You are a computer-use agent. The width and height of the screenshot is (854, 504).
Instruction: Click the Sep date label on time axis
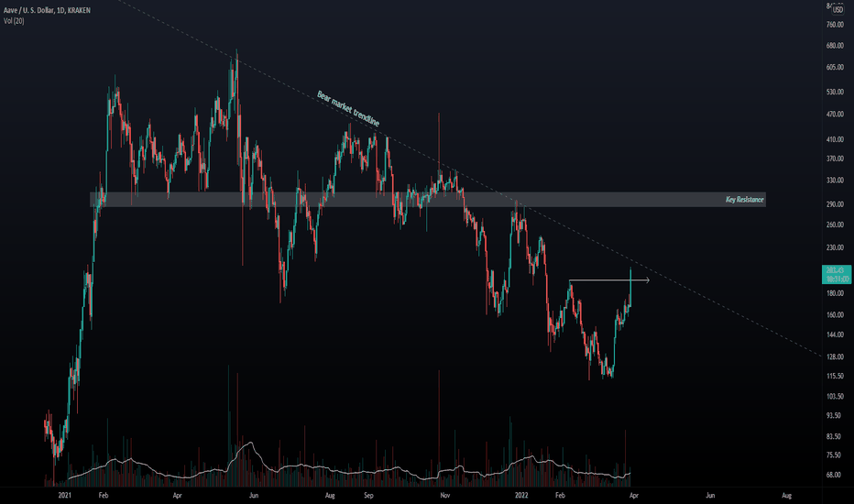[368, 495]
